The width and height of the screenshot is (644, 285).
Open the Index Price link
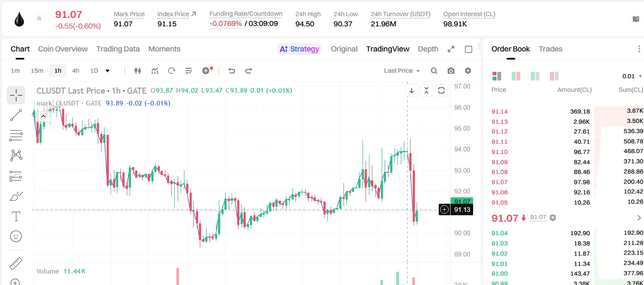tap(177, 14)
